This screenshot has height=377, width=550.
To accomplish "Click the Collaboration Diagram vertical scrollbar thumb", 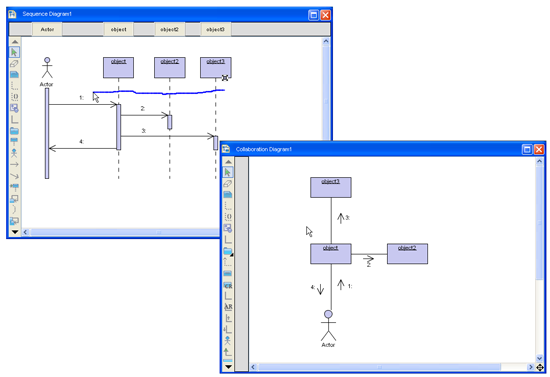I will click(x=540, y=222).
